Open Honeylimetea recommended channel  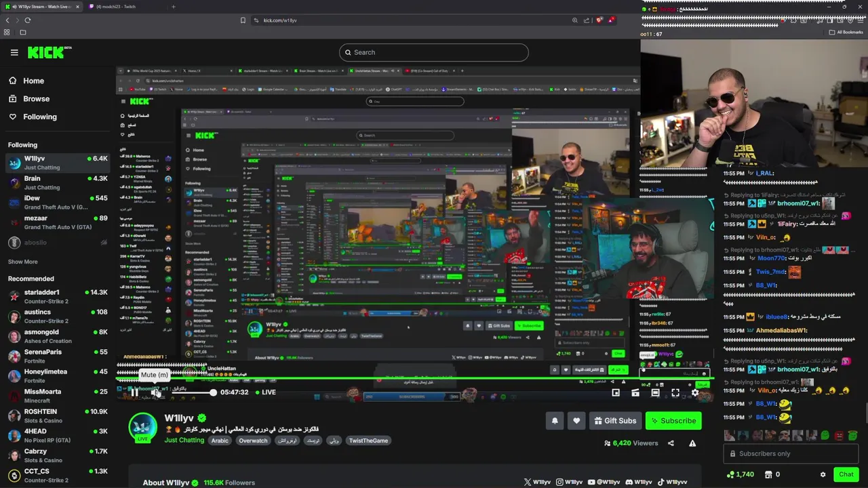58,375
